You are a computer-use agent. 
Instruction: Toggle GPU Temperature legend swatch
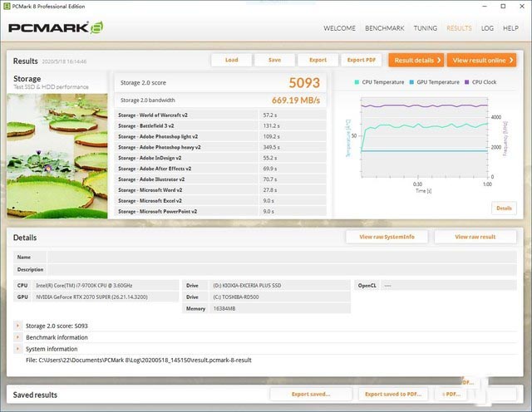click(x=411, y=82)
